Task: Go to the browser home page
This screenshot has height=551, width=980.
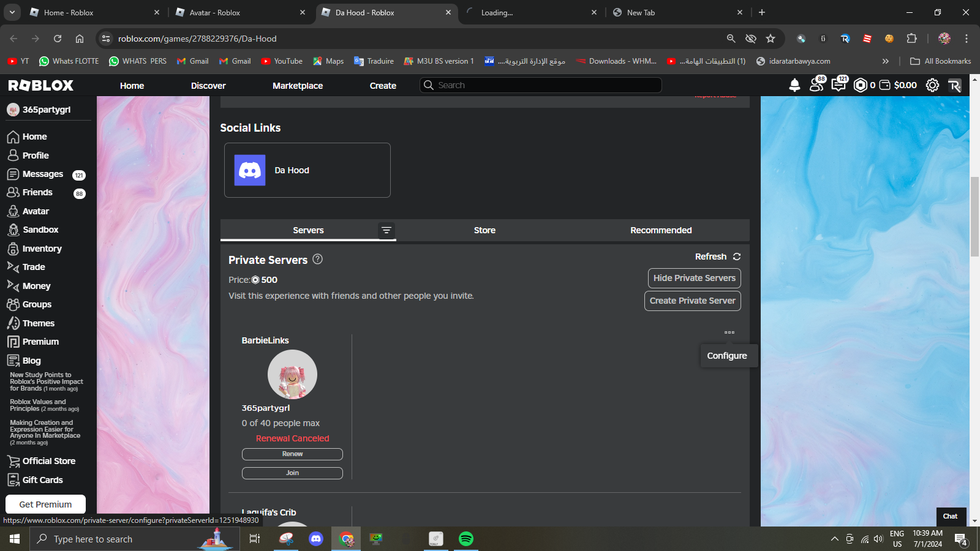Action: pos(80,39)
